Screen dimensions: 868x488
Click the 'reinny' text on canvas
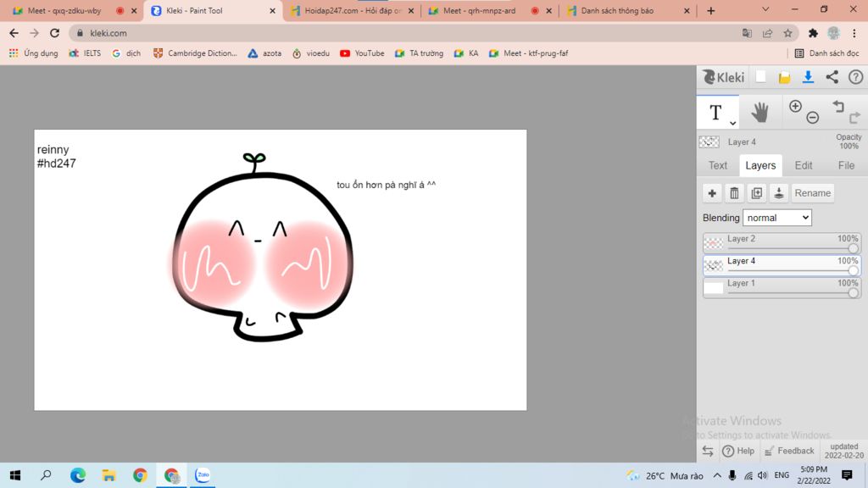coord(53,149)
